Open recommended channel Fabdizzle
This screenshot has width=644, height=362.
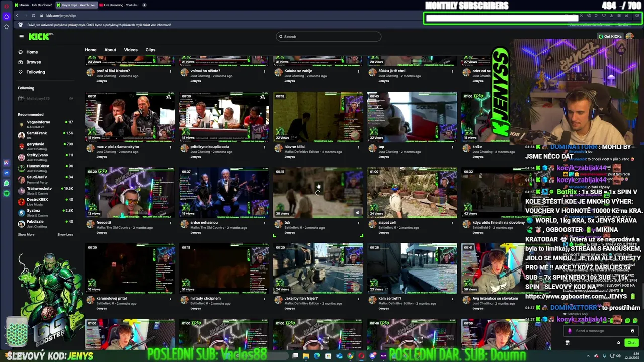[46, 223]
